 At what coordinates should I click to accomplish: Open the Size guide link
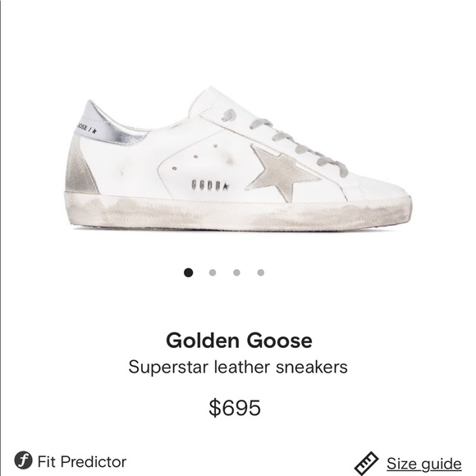pos(423,464)
